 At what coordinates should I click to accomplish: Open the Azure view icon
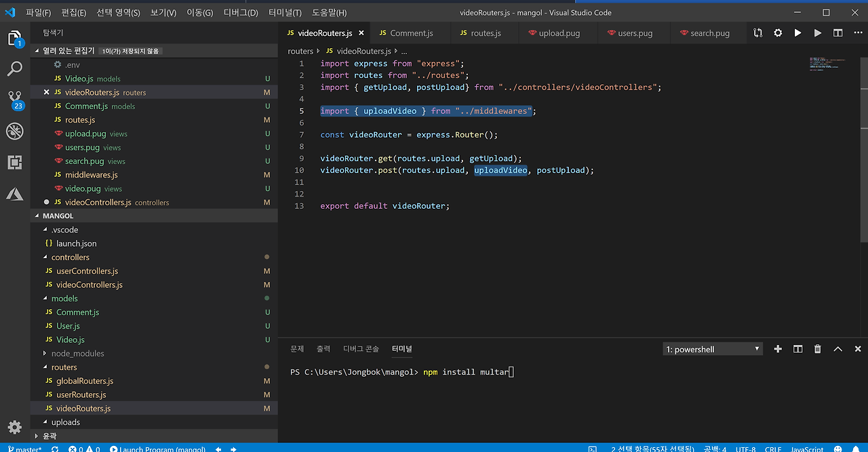pos(15,194)
